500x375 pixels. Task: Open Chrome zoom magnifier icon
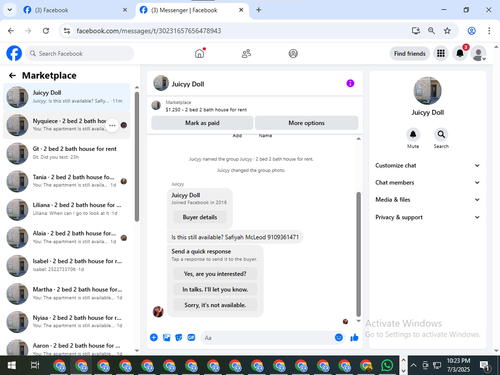click(x=431, y=31)
